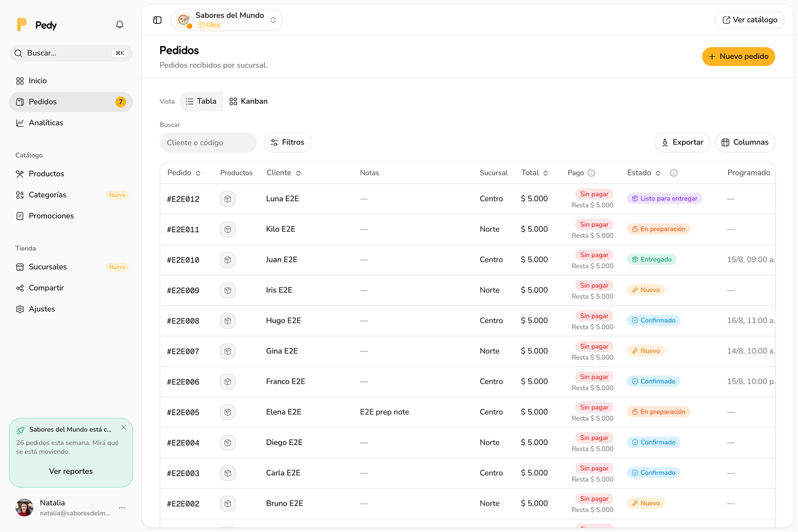Click Natalia's profile avatar
This screenshot has height=532, width=798.
click(24, 508)
